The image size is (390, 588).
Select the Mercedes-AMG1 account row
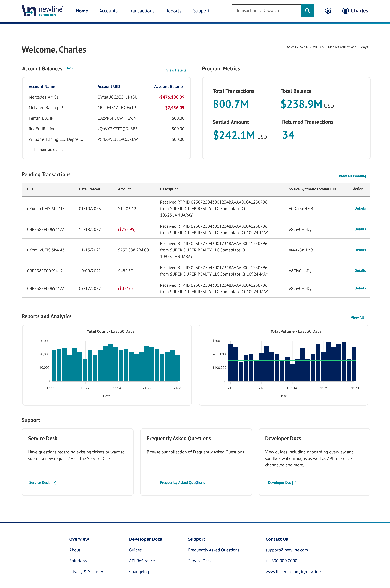106,97
